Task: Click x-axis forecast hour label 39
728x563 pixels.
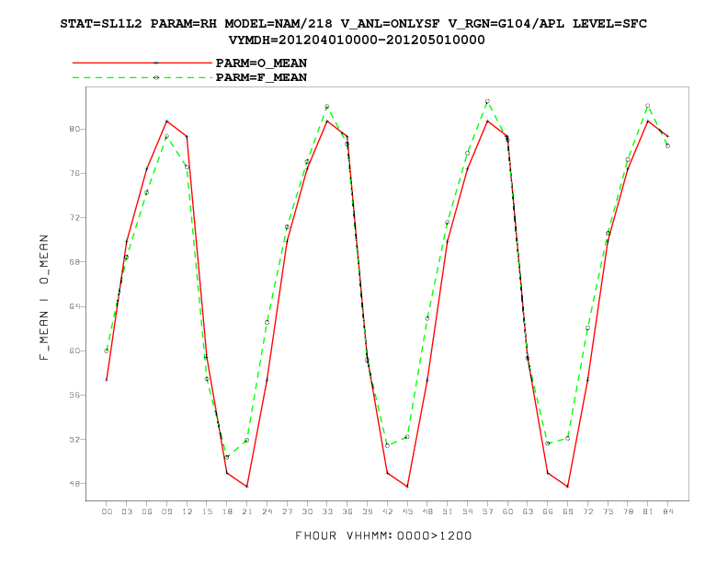Action: [368, 511]
